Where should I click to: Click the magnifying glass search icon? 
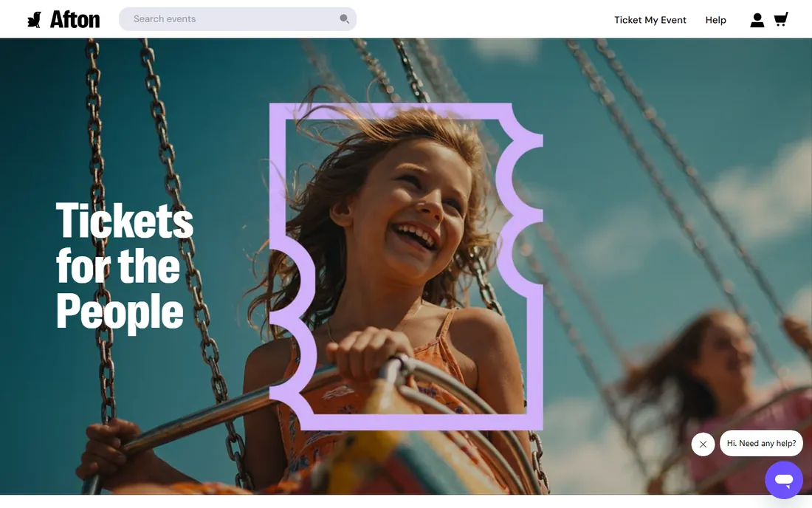pos(345,19)
